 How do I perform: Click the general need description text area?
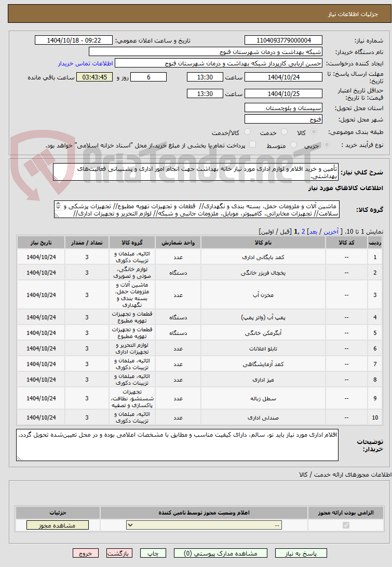click(196, 172)
